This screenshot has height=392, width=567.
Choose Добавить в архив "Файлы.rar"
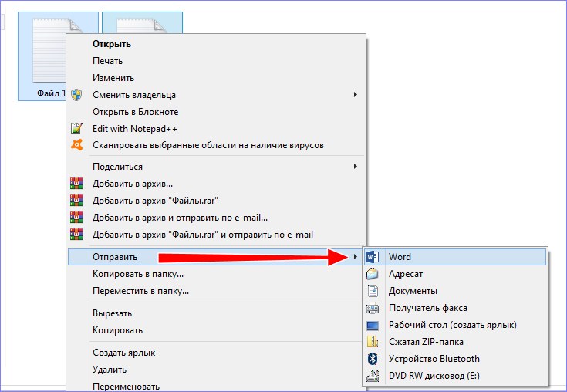tap(216, 201)
